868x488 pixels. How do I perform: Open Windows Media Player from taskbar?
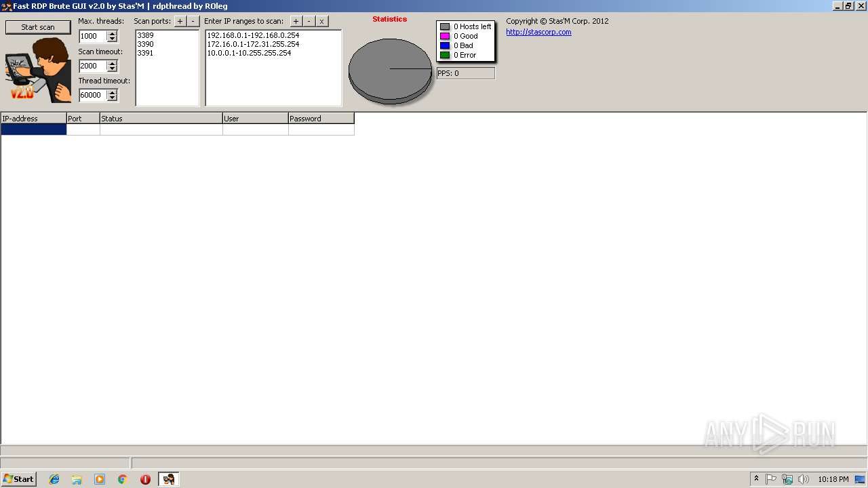pyautogui.click(x=100, y=479)
